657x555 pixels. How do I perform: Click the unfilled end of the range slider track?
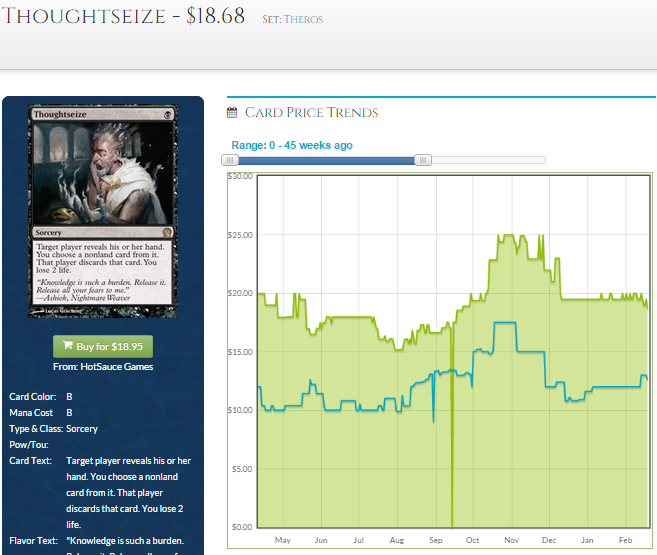click(x=488, y=160)
